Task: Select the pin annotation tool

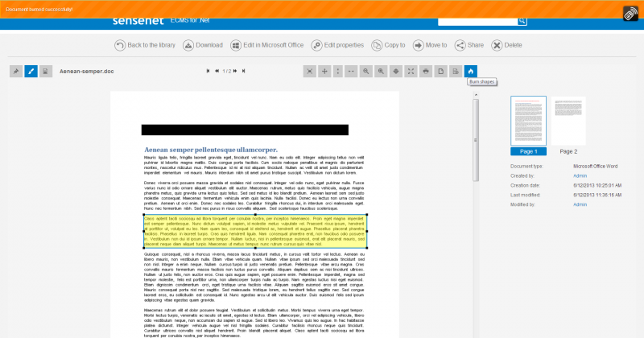Action: (x=16, y=72)
